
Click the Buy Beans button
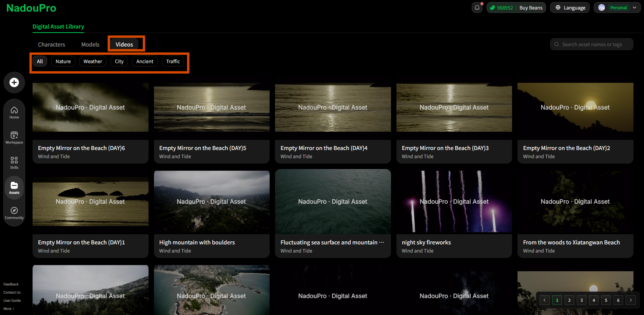531,8
